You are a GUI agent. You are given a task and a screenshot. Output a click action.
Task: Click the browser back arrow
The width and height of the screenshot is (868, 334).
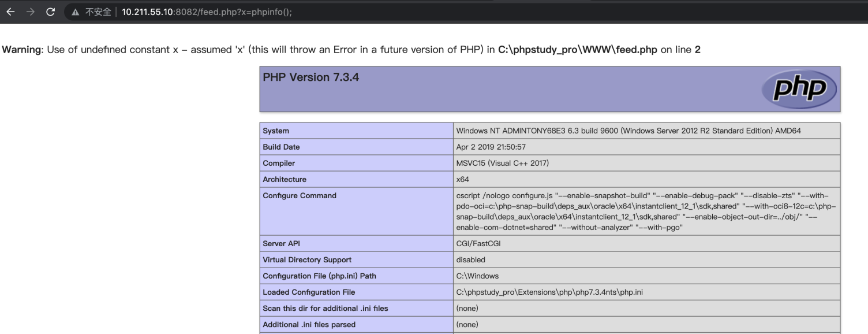pos(10,12)
